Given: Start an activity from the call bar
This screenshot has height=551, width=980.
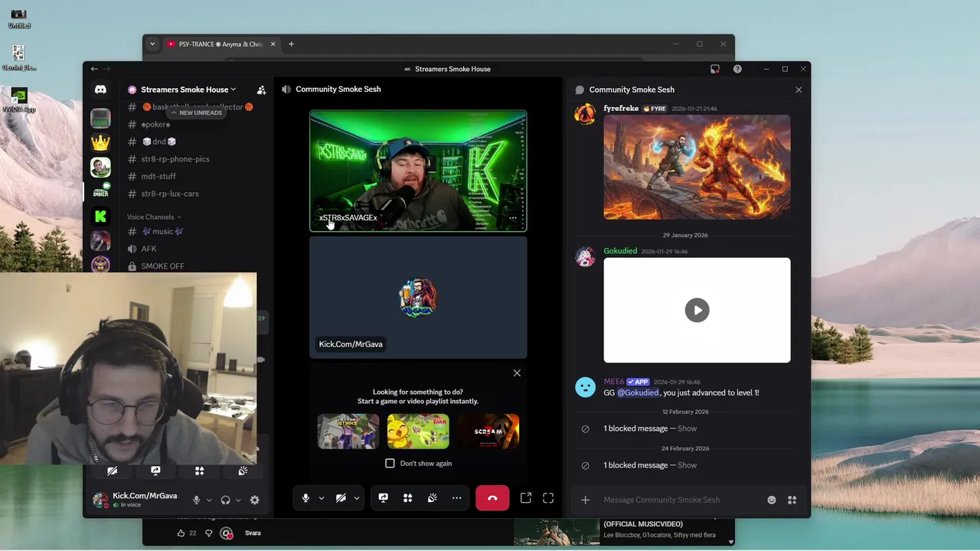Looking at the screenshot, I should 407,498.
